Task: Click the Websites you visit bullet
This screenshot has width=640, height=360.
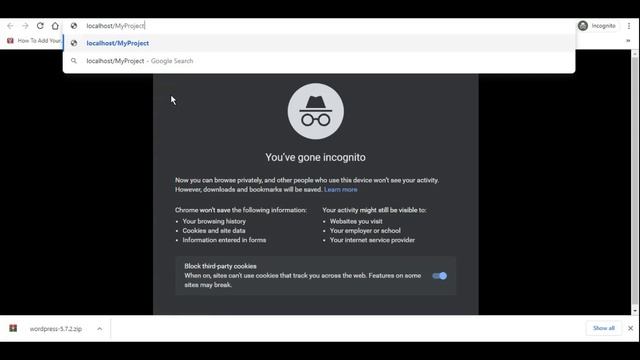Action: [x=356, y=221]
